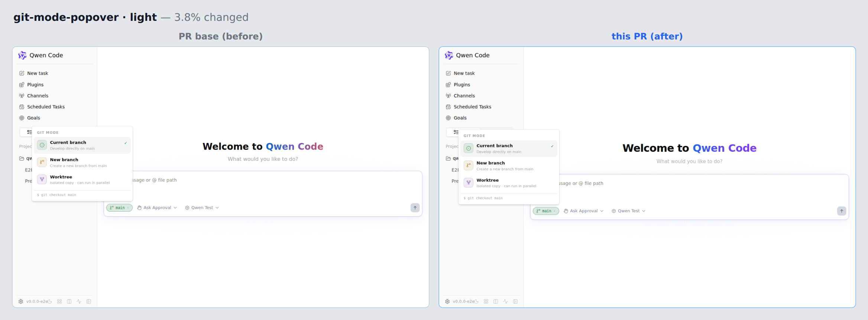Open the Qwen Test model dropdown in the before panel
Image resolution: width=868 pixels, height=320 pixels.
click(202, 208)
